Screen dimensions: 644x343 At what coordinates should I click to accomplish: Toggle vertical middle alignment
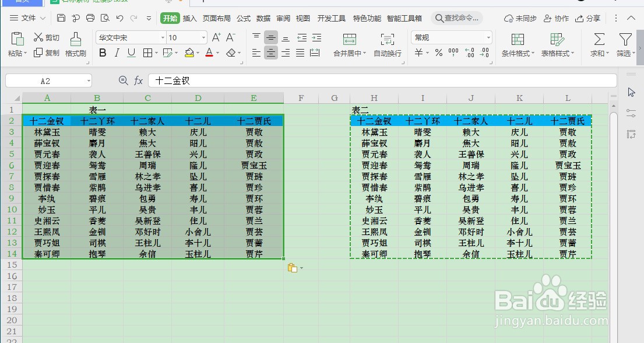[270, 38]
